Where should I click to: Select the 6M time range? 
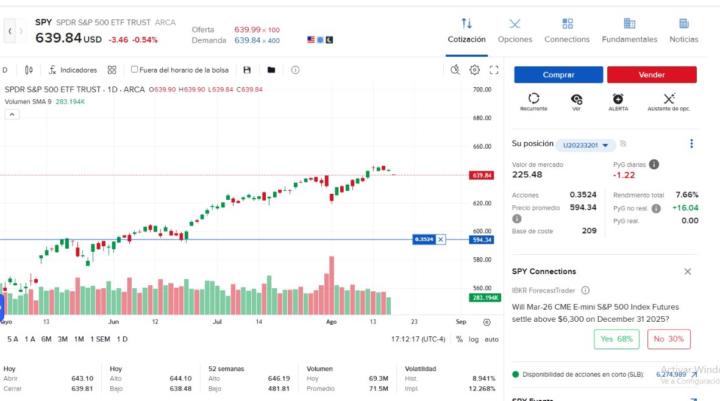click(46, 339)
